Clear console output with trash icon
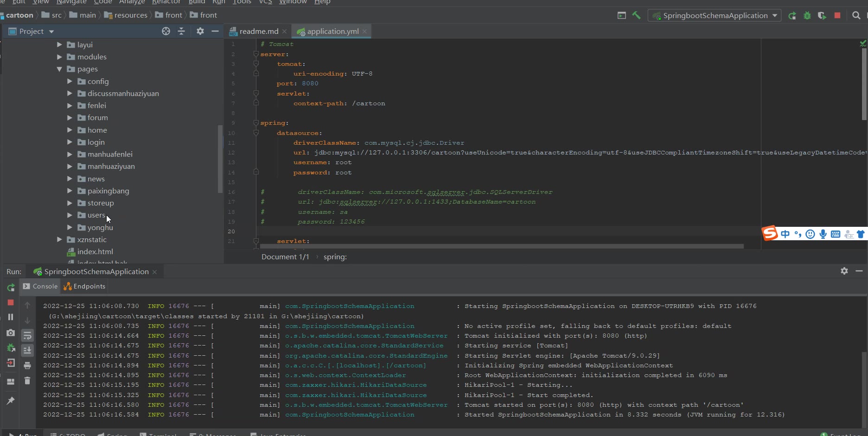868x436 pixels. (x=27, y=380)
